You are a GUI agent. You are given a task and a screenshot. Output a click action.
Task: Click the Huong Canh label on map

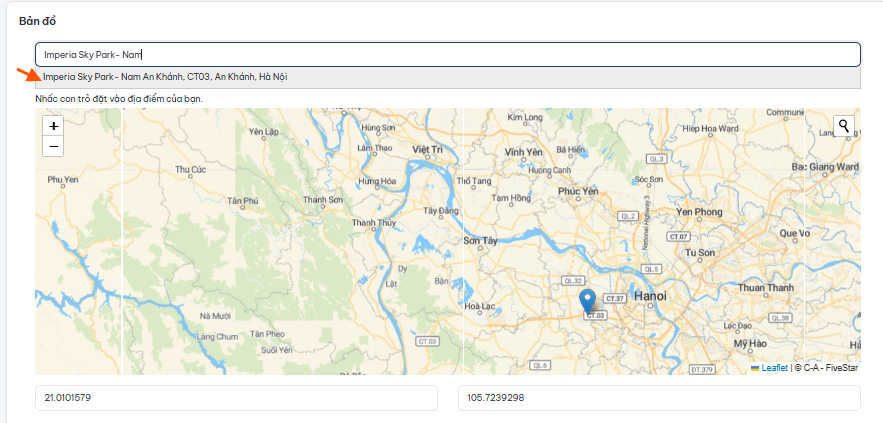[x=550, y=170]
